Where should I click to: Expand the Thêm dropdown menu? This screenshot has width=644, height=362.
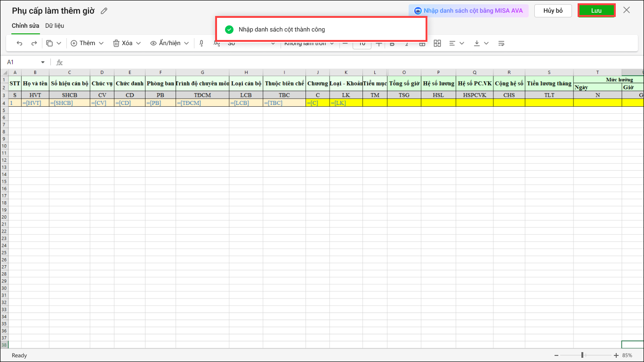coord(87,43)
